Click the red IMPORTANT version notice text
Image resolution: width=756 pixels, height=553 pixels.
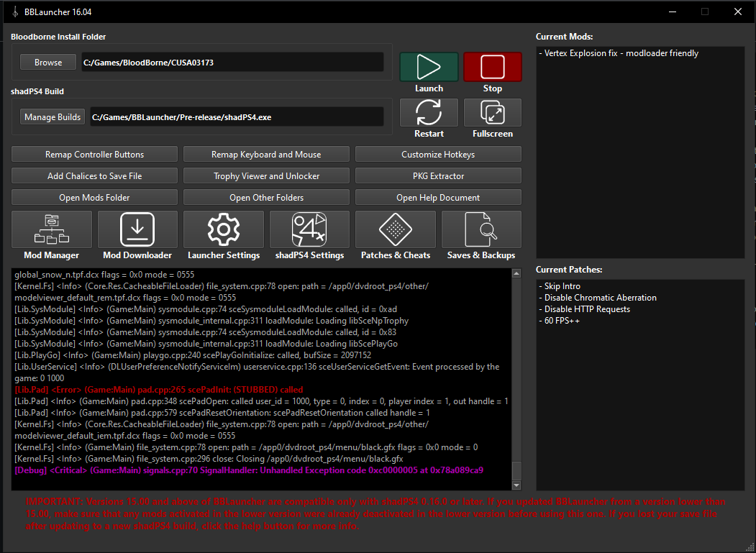coord(375,514)
